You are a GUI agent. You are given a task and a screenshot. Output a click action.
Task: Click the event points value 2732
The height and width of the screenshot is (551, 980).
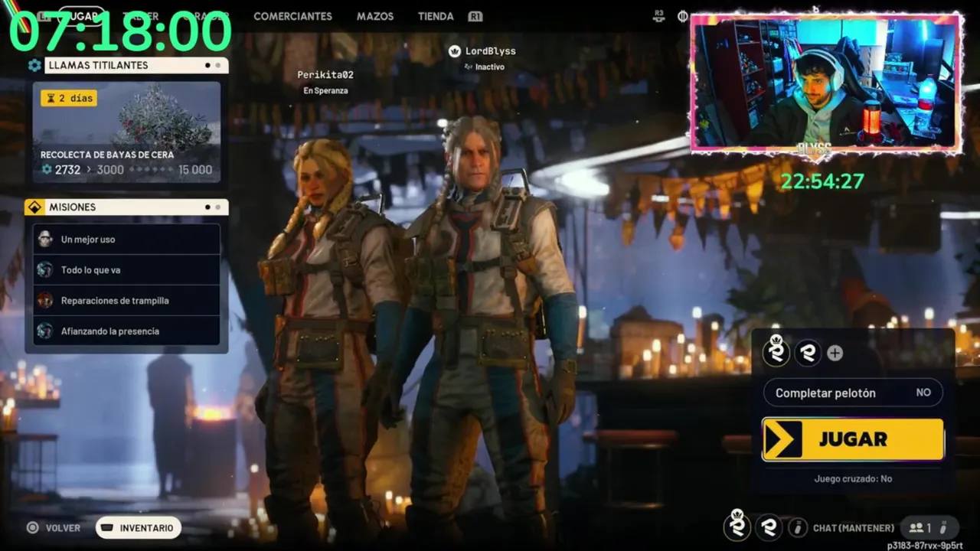[x=67, y=170]
